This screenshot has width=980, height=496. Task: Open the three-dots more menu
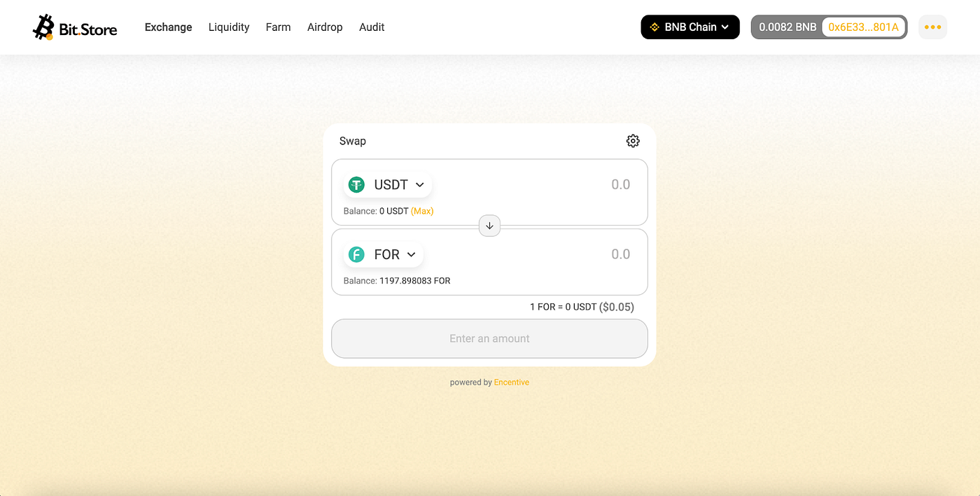(932, 27)
